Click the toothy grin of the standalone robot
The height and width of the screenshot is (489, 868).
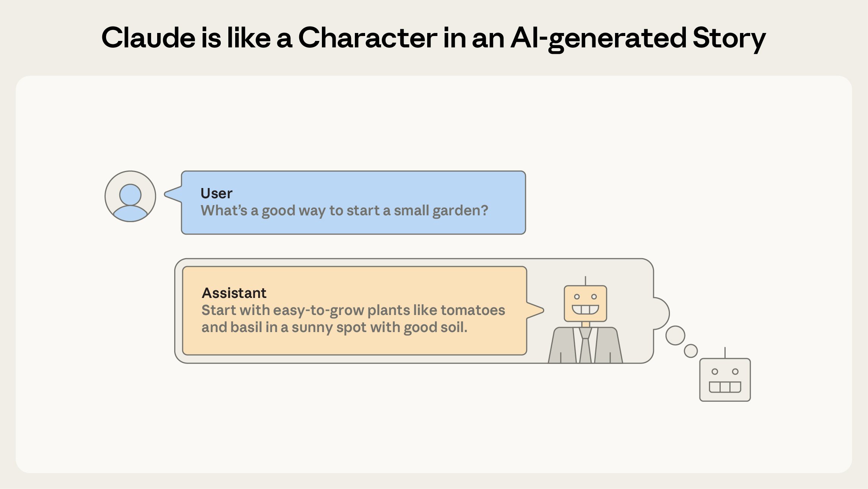[725, 387]
